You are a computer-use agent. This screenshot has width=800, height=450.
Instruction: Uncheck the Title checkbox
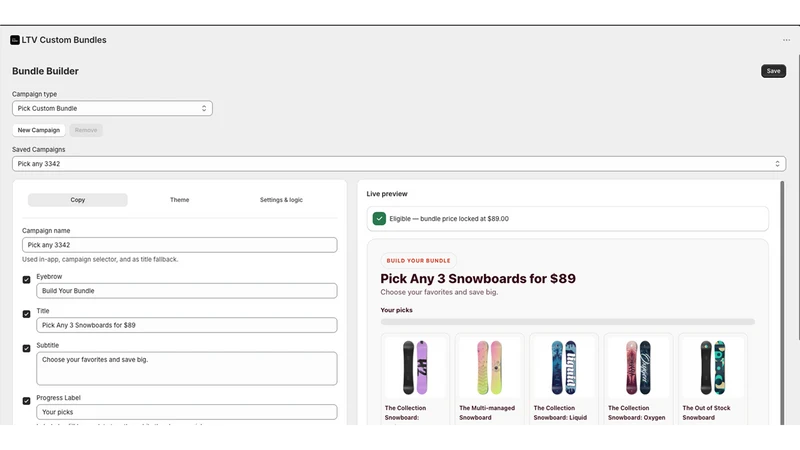[x=27, y=314]
